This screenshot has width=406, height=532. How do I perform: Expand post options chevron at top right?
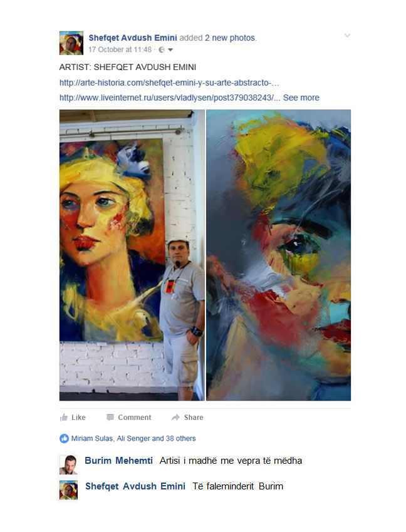(x=347, y=35)
